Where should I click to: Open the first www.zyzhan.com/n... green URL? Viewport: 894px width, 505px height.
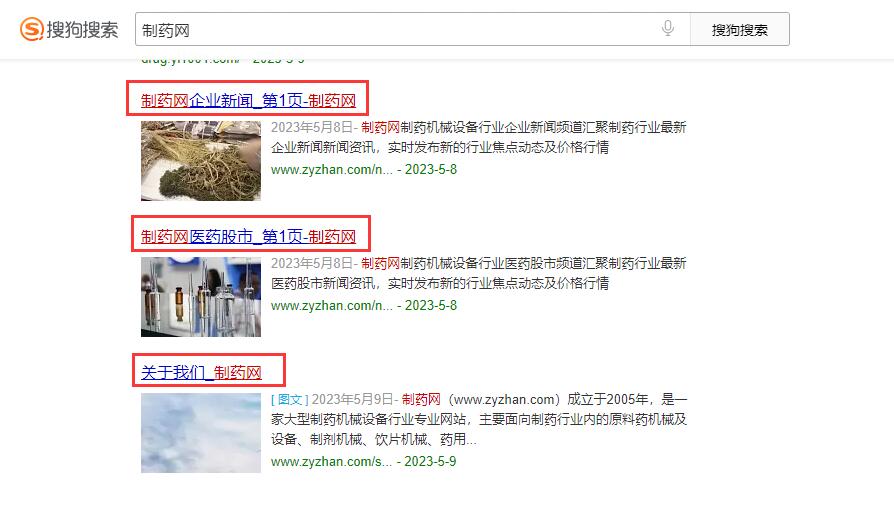[331, 169]
